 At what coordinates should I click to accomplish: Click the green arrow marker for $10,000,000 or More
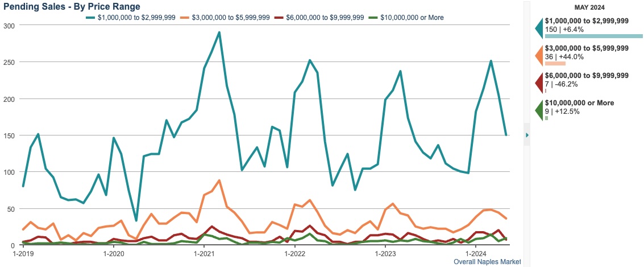(x=539, y=110)
